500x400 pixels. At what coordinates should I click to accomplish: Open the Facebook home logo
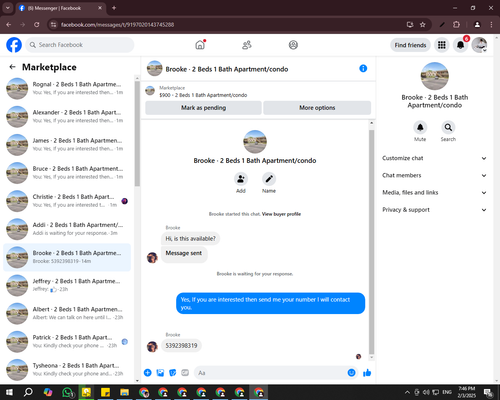[x=14, y=45]
